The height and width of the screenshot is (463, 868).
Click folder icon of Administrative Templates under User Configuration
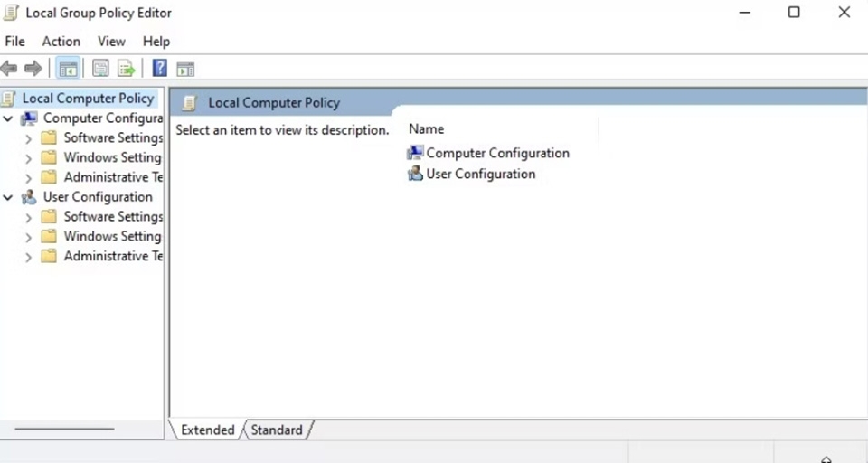coord(49,256)
